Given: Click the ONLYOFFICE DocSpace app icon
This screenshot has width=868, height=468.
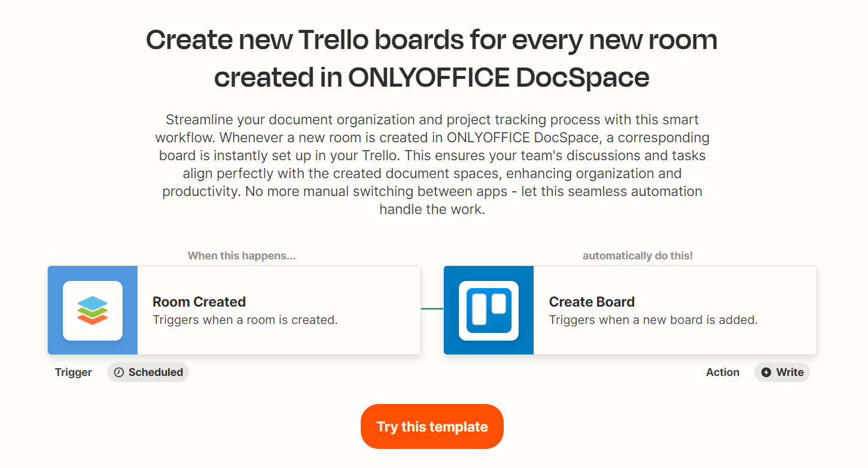Looking at the screenshot, I should [93, 310].
